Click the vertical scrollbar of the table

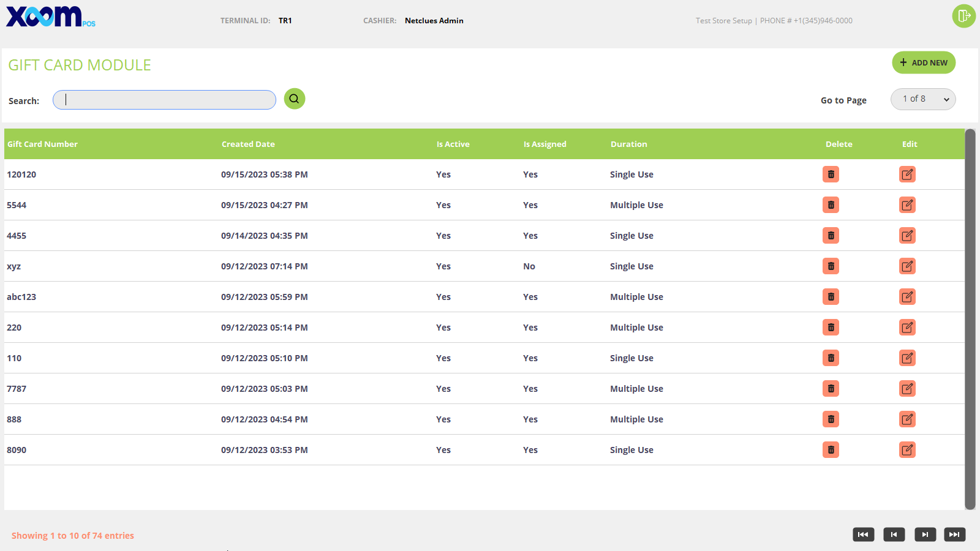(970, 318)
